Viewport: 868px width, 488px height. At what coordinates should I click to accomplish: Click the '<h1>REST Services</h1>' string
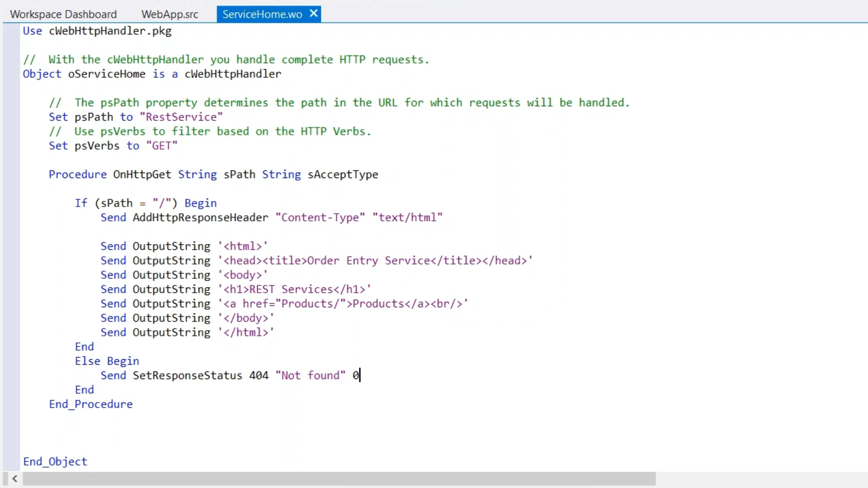pos(294,289)
